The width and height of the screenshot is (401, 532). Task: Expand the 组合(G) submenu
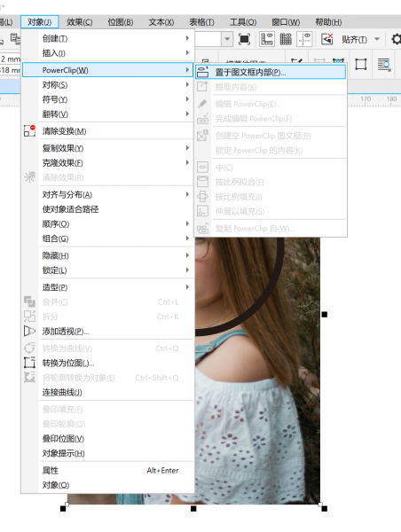point(107,239)
